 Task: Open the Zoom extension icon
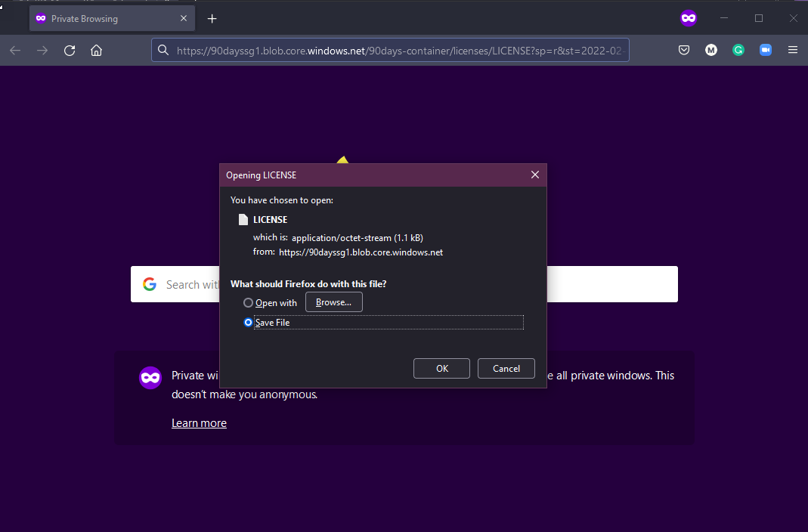(x=766, y=51)
